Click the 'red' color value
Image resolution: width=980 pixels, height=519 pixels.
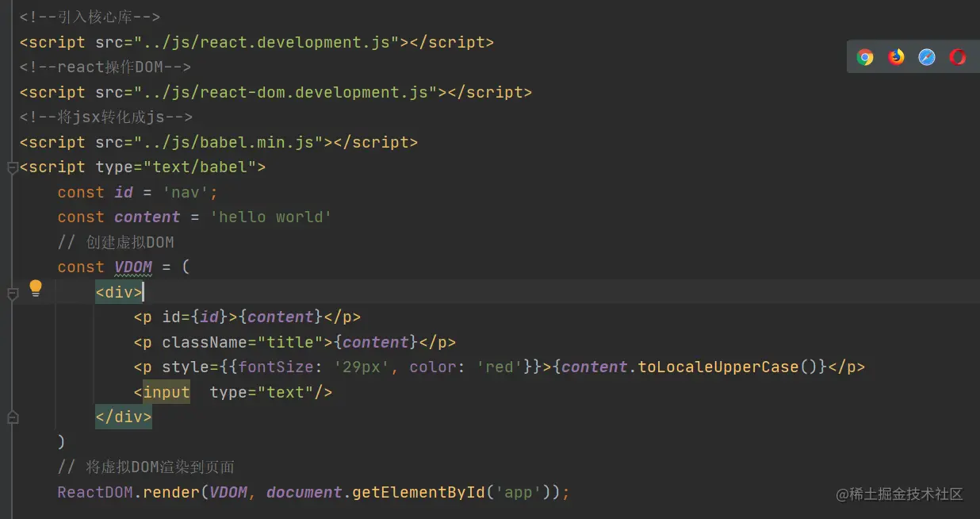click(x=500, y=367)
